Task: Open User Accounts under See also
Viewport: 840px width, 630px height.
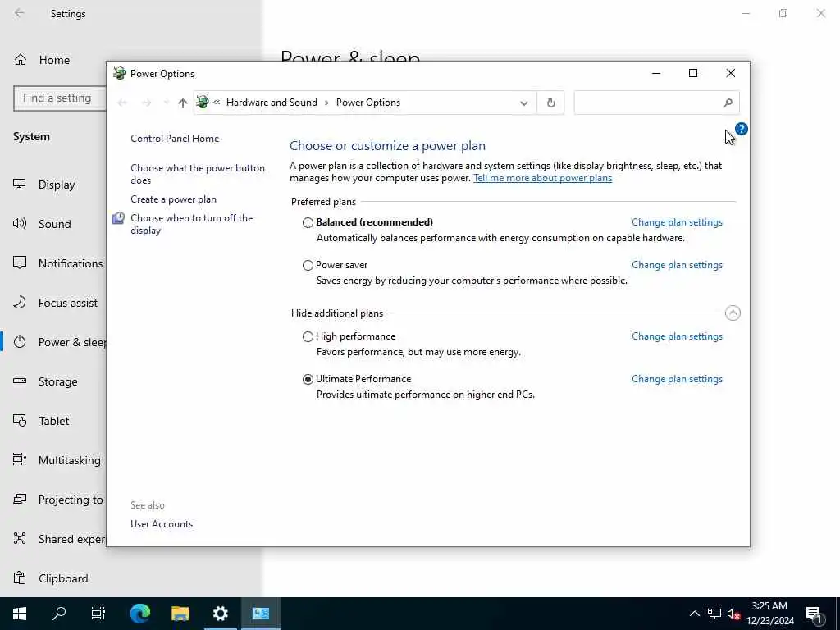Action: coord(162,524)
